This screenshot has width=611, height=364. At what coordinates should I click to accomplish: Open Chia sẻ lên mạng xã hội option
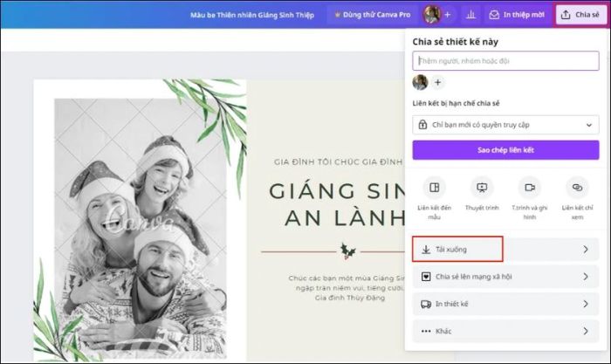[x=505, y=277]
